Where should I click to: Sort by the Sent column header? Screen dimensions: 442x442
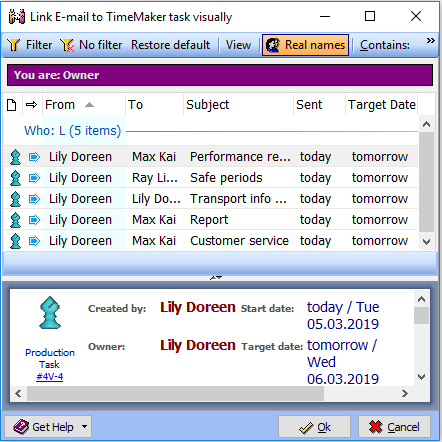pos(319,105)
